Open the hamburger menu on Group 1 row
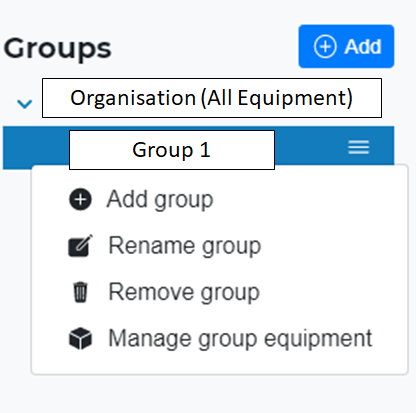Image resolution: width=416 pixels, height=413 pixels. pyautogui.click(x=359, y=147)
